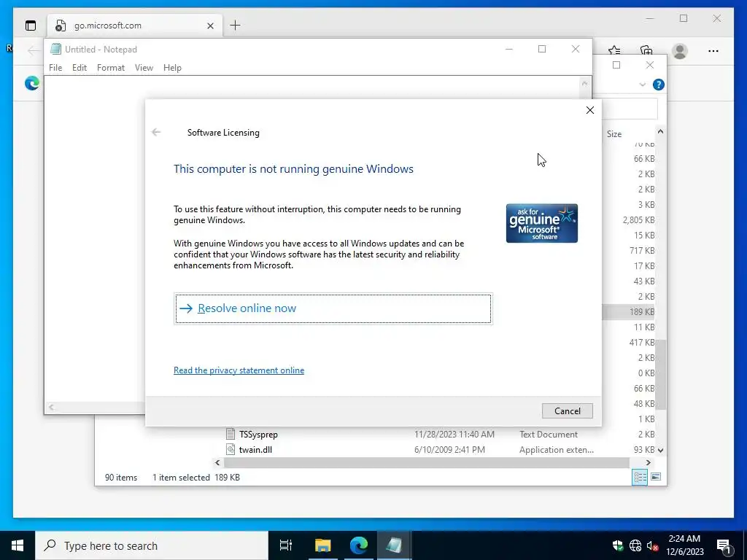Image resolution: width=747 pixels, height=560 pixels.
Task: Open the network globe tray icon
Action: click(635, 545)
